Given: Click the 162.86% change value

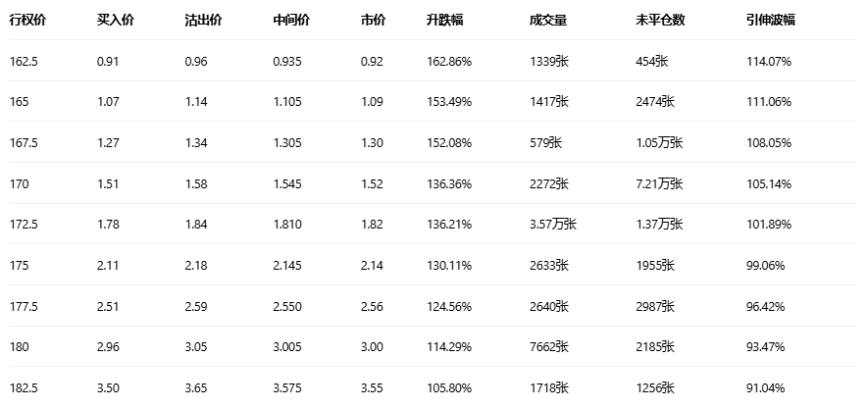Looking at the screenshot, I should coord(449,61).
